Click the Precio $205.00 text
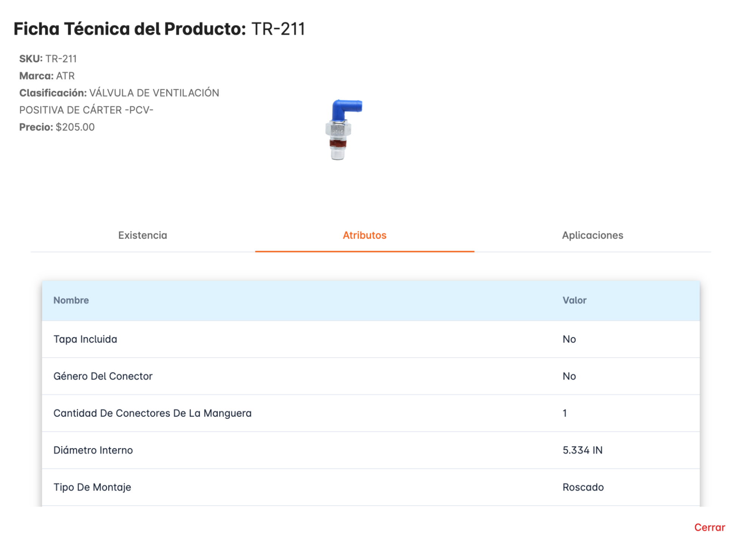 [x=57, y=127]
